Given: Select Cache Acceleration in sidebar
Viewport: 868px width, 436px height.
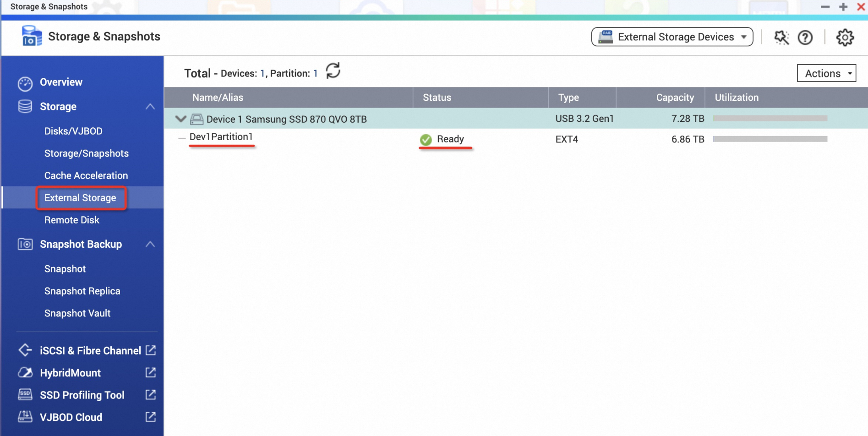Looking at the screenshot, I should [x=86, y=175].
